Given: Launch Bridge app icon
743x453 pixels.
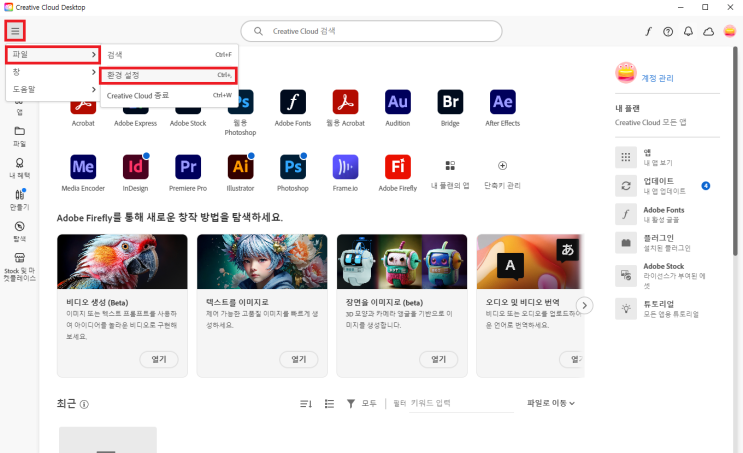Looking at the screenshot, I should [x=450, y=102].
